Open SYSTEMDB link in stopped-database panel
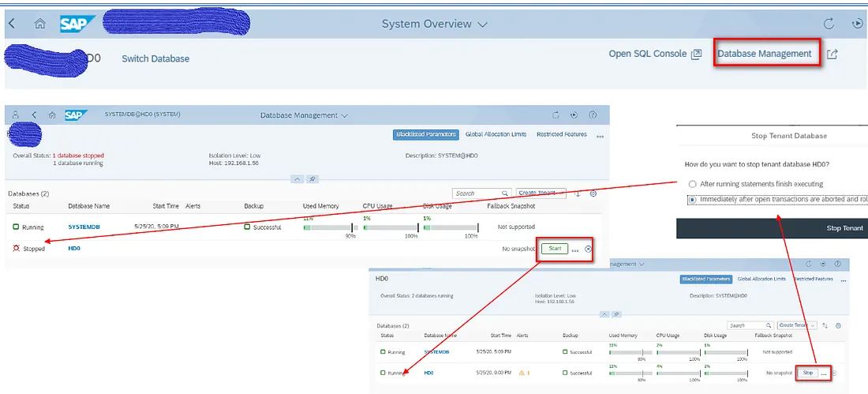868x394 pixels. (84, 227)
